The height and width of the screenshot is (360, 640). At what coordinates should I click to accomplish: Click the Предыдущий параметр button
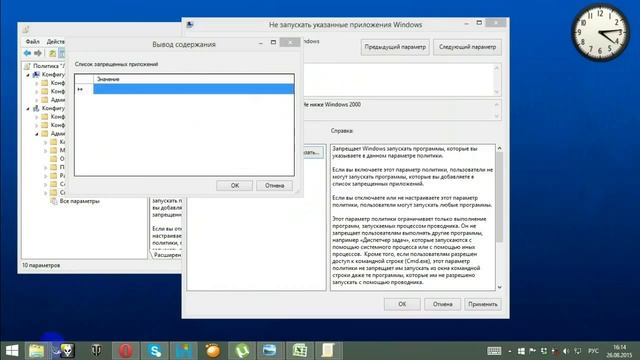click(395, 47)
